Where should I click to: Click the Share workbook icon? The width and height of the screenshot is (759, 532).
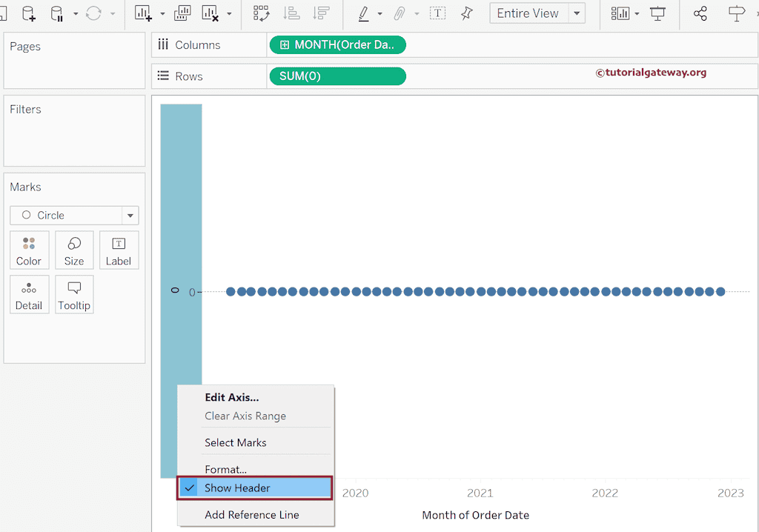(700, 13)
